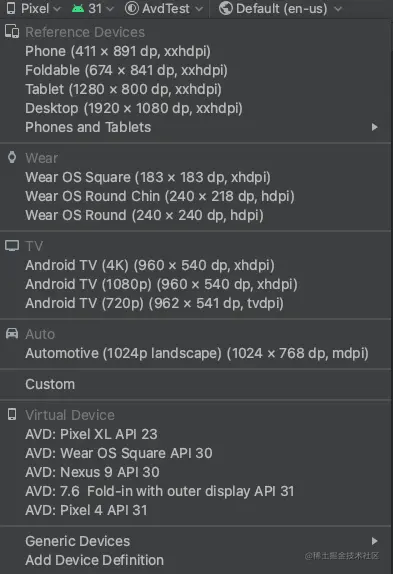Select Automotive (1024p landscape) device
Image resolution: width=393 pixels, height=574 pixels.
[197, 353]
